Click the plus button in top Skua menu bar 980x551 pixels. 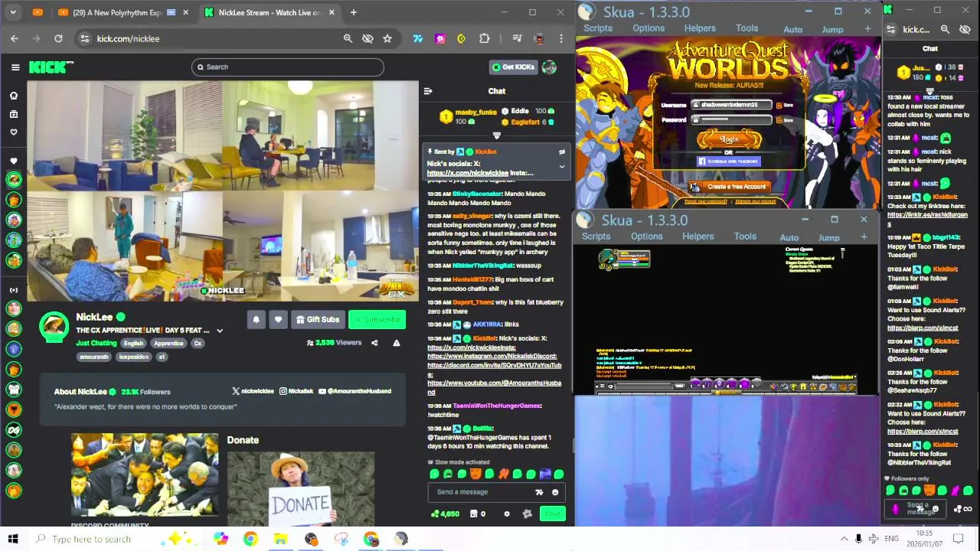point(867,29)
